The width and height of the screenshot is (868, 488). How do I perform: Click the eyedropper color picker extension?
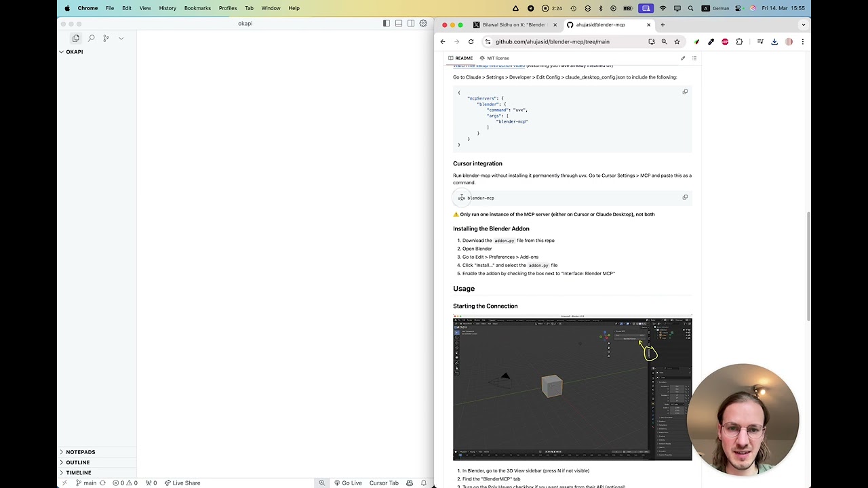click(711, 41)
